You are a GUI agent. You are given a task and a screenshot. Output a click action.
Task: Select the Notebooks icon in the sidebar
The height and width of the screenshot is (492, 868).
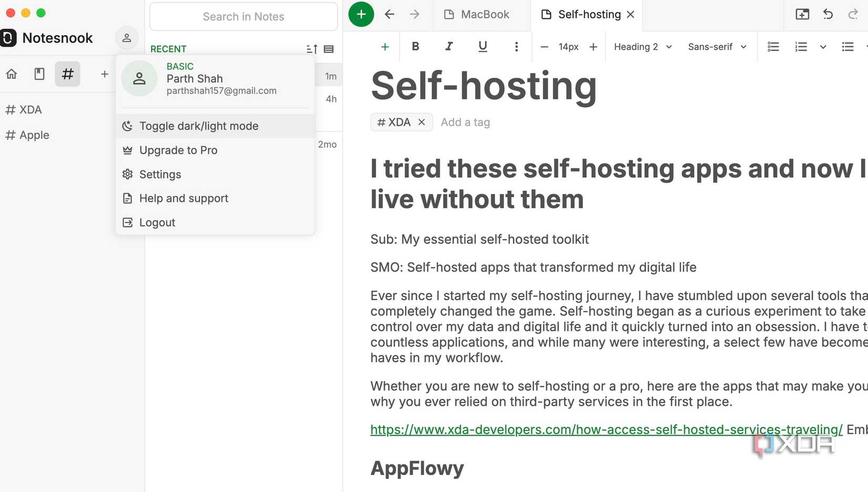39,74
